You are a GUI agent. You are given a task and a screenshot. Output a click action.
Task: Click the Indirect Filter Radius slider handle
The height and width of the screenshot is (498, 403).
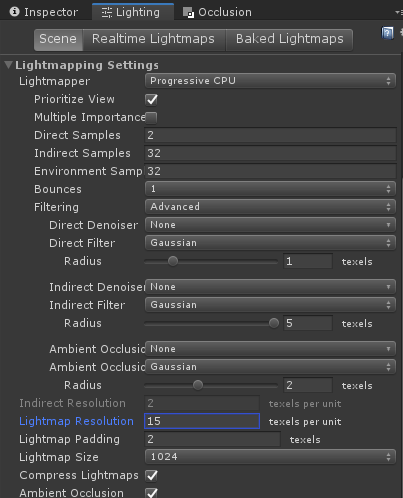pyautogui.click(x=274, y=323)
